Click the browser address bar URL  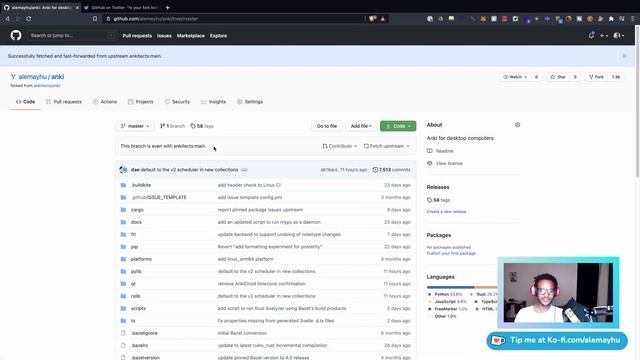[x=156, y=19]
